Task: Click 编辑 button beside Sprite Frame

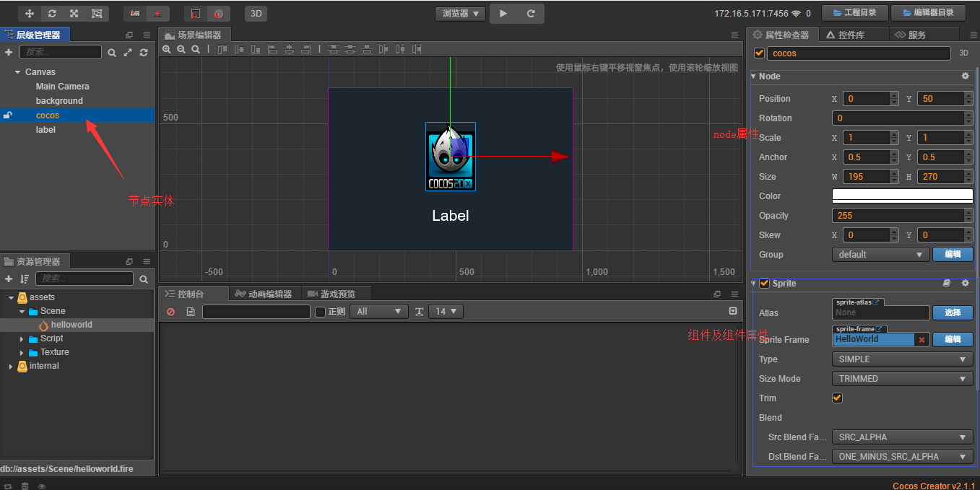Action: [x=953, y=339]
